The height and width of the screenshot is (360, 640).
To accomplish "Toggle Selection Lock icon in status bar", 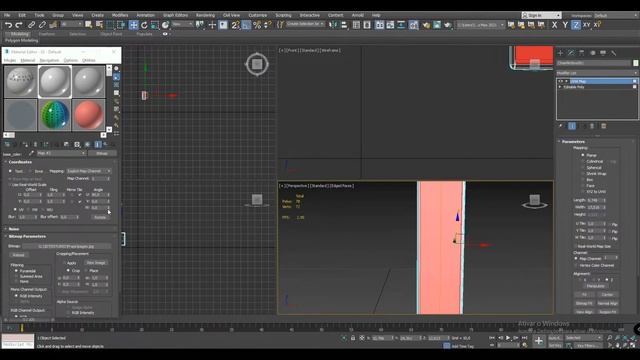I will pos(353,338).
